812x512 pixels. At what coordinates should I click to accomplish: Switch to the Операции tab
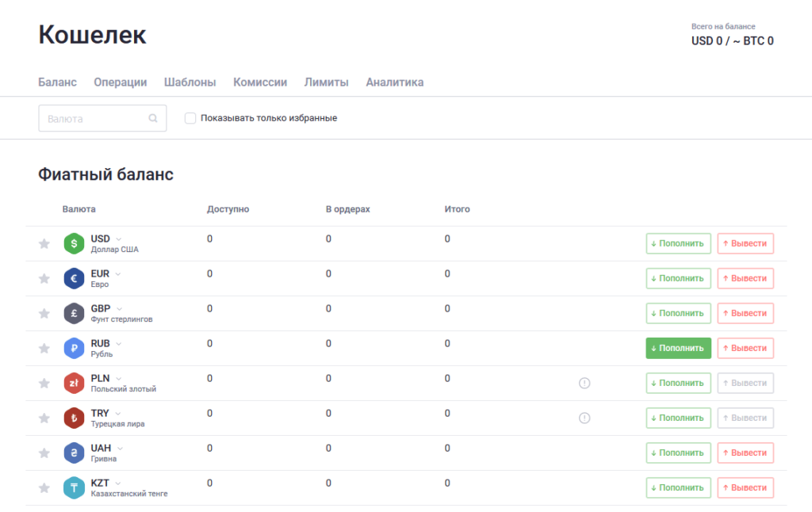(x=121, y=82)
